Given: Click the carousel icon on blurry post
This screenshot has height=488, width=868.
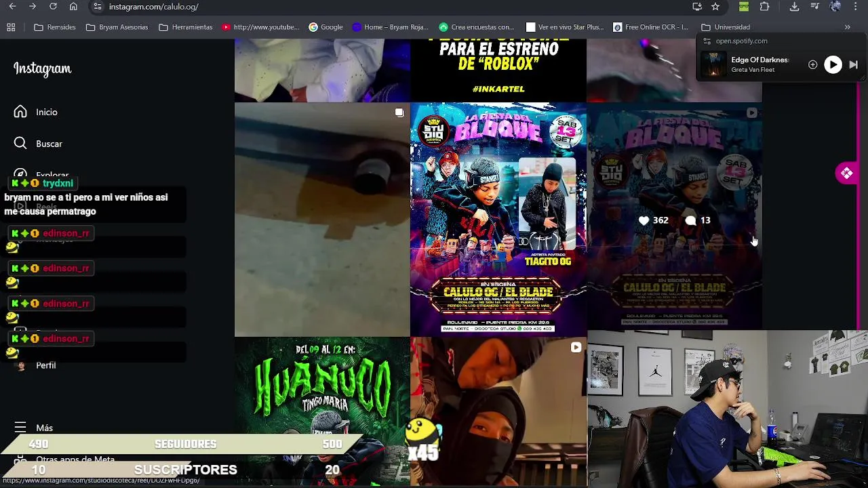Looking at the screenshot, I should [x=399, y=113].
